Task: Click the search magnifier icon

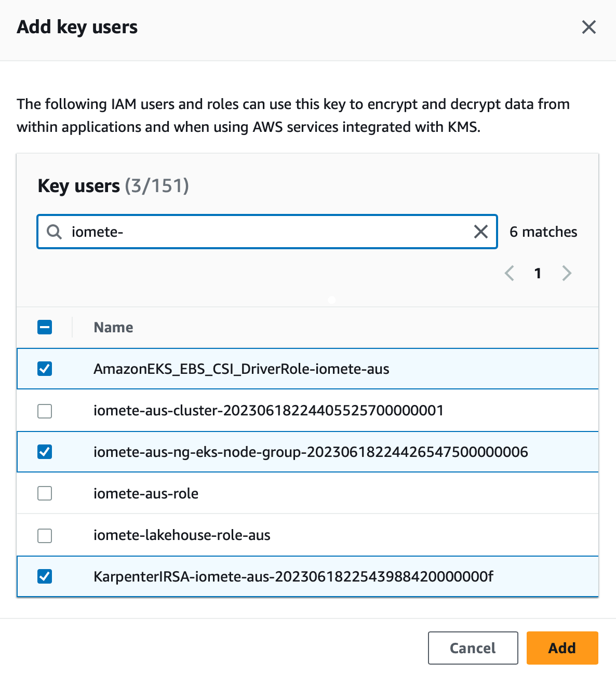Action: [54, 232]
